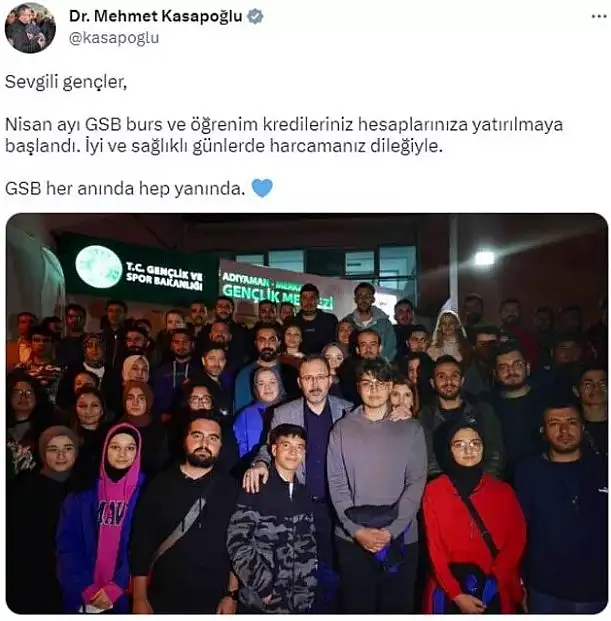This screenshot has width=611, height=621.
Task: Open the round profile avatar picture
Action: tap(30, 28)
